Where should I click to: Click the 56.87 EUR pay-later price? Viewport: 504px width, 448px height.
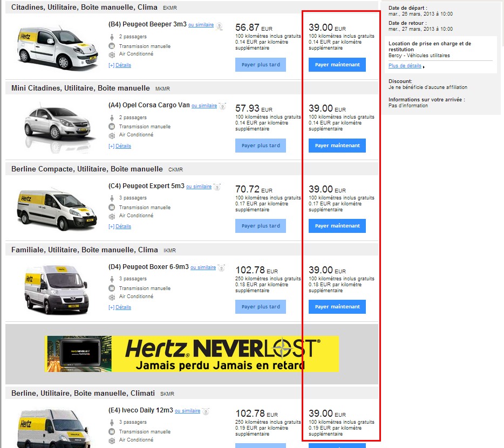click(x=254, y=27)
